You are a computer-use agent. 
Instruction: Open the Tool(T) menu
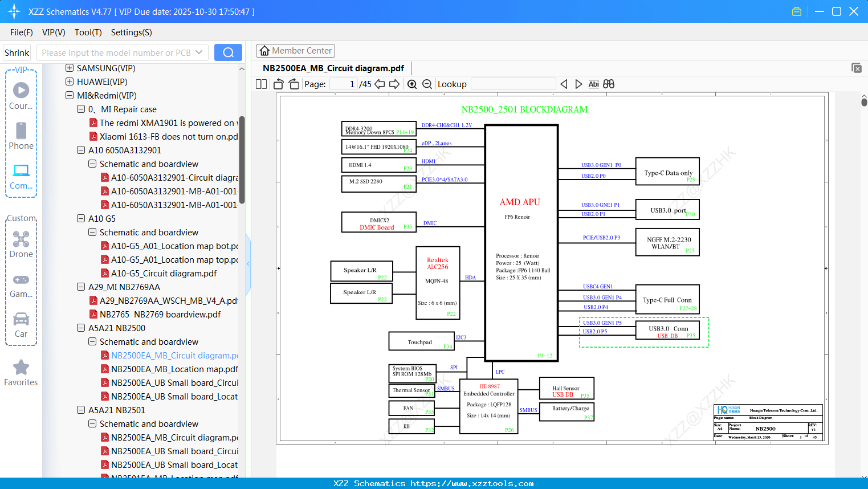(88, 32)
